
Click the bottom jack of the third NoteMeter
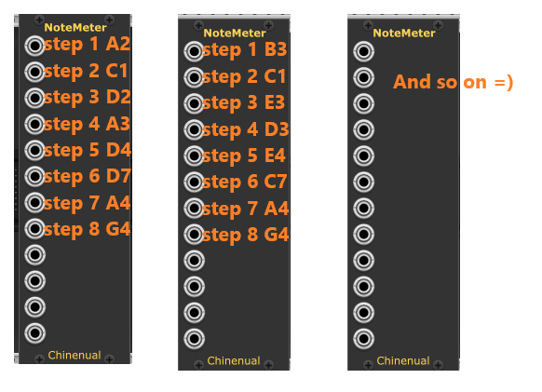363,339
